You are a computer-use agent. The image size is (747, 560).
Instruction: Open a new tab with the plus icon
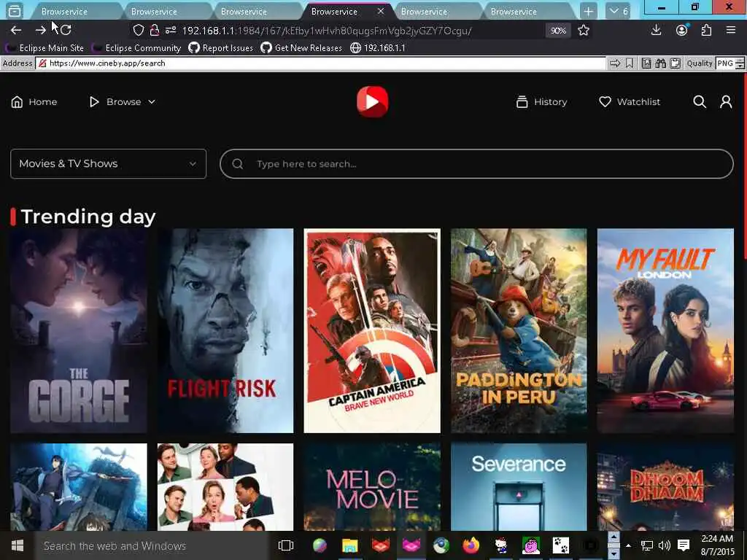tap(589, 11)
